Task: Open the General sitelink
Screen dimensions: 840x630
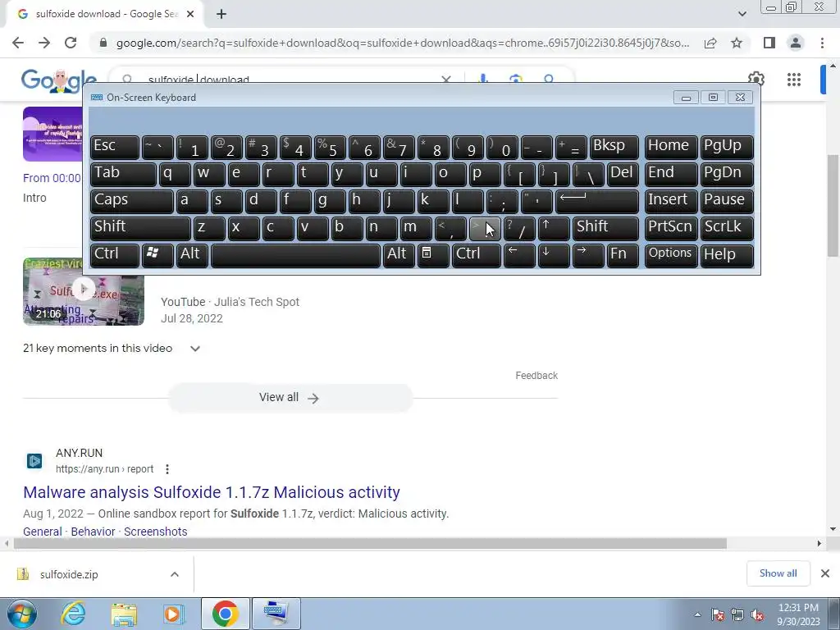Action: click(43, 532)
